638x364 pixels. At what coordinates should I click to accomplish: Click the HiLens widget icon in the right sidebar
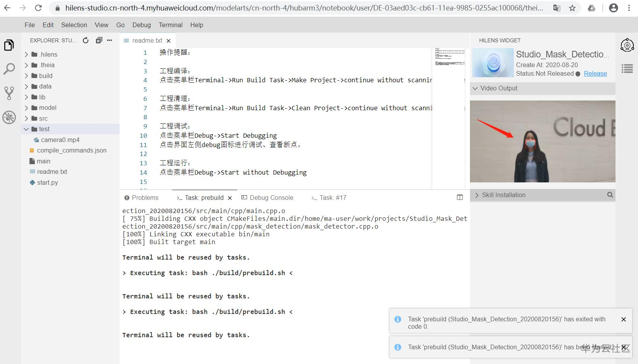coord(627,45)
